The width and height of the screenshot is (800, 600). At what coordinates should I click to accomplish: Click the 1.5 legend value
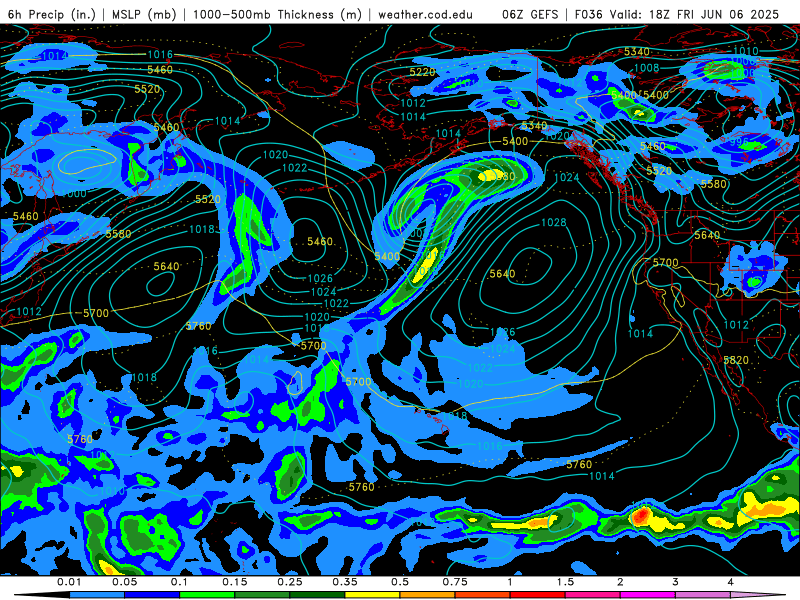[565, 582]
